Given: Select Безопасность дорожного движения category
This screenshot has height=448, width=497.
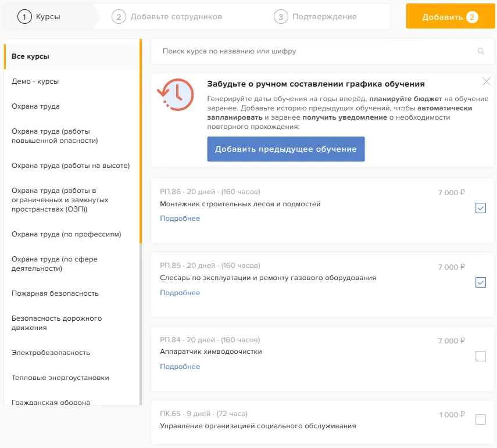Looking at the screenshot, I should coord(71,323).
